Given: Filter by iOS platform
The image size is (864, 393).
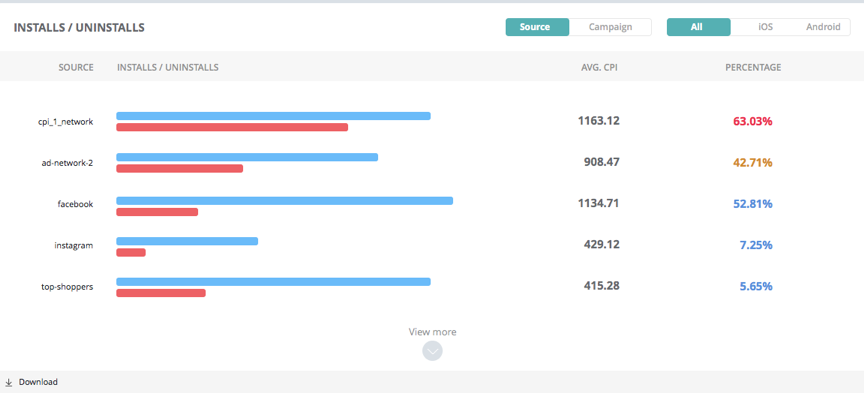Looking at the screenshot, I should (765, 27).
